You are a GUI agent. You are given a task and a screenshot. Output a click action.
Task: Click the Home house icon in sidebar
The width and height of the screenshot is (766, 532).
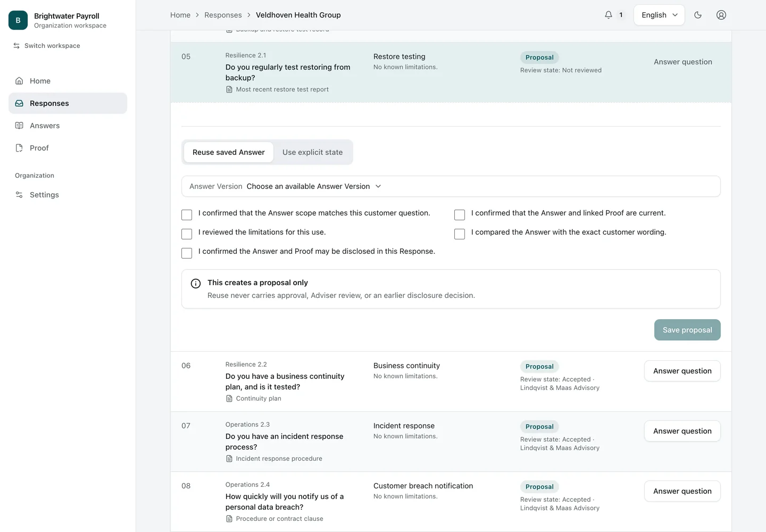19,81
